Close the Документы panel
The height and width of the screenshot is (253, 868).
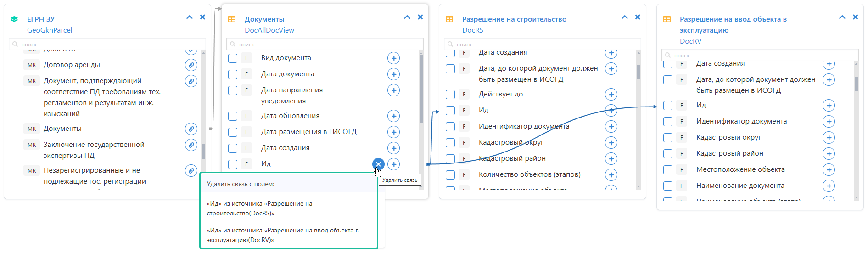(420, 17)
